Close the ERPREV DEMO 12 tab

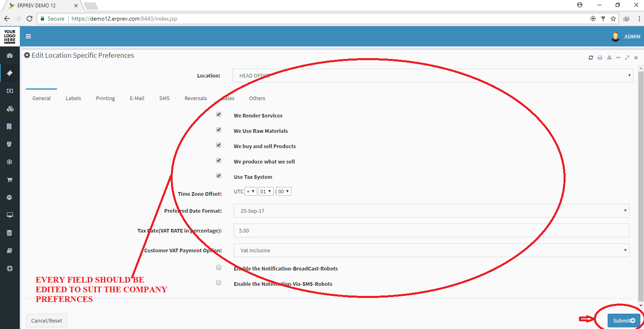tap(76, 6)
